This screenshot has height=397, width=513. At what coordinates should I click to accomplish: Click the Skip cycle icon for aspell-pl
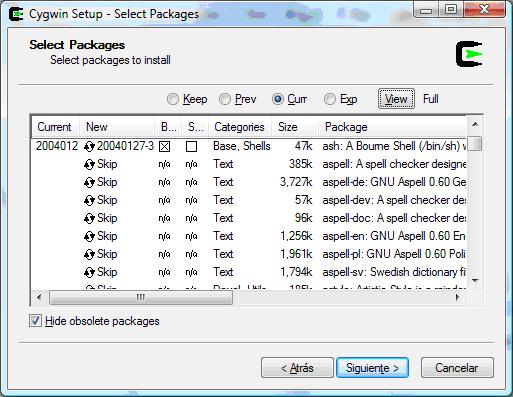(89, 254)
